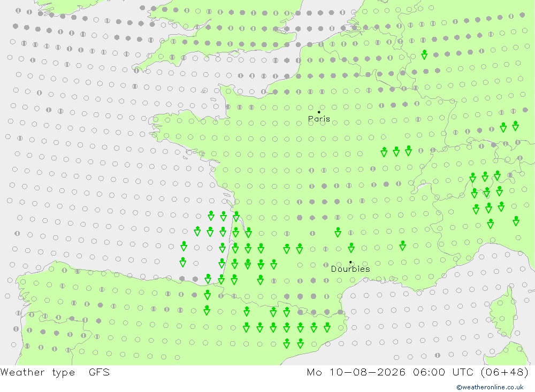Click the black dot marking Paris
Screen dimensions: 535x392
319,112
